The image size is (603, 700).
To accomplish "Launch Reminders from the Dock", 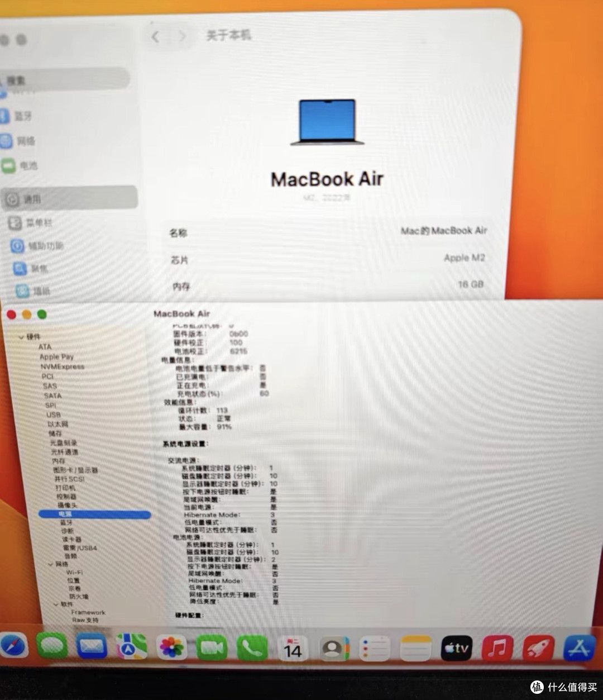I will pyautogui.click(x=375, y=649).
